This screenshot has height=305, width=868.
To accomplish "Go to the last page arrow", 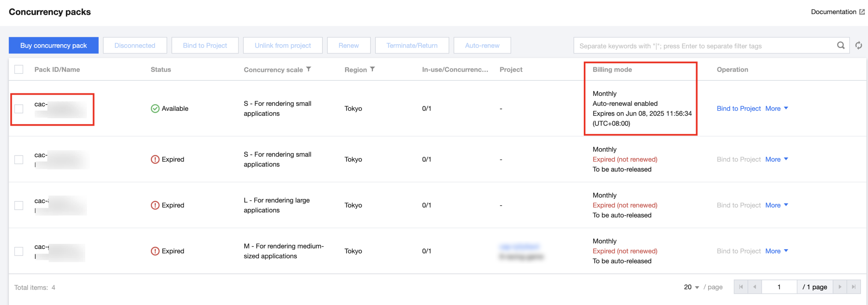I will pos(854,287).
